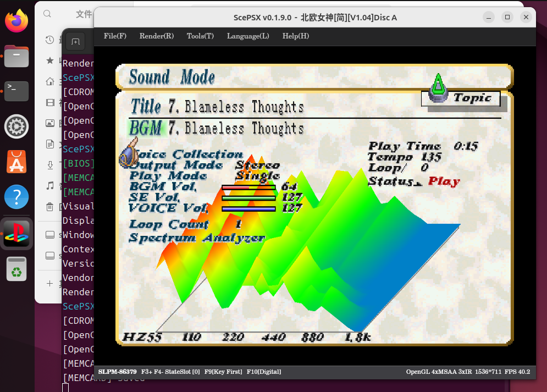Click the plus icon in Files sidebar
The width and height of the screenshot is (547, 392).
coord(49,283)
